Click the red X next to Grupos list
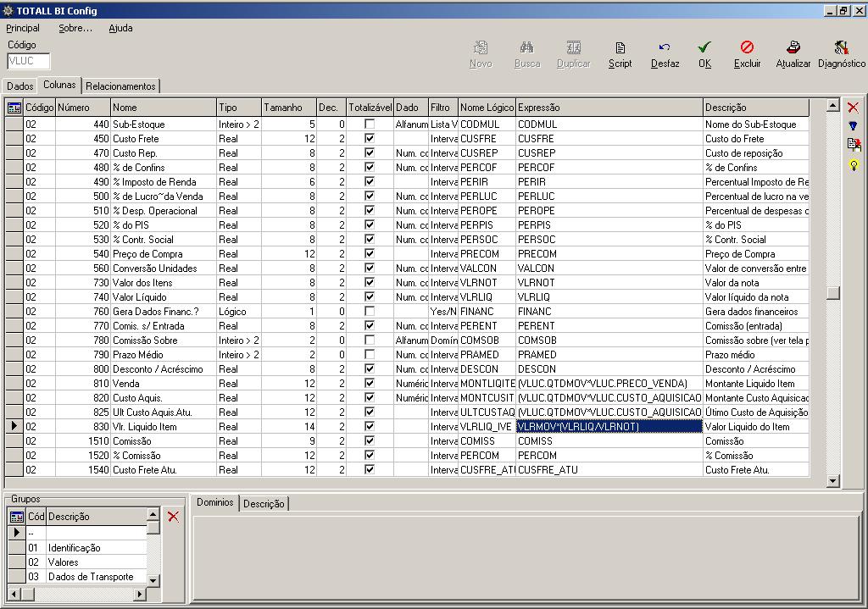Image resolution: width=868 pixels, height=609 pixels. pos(173,517)
